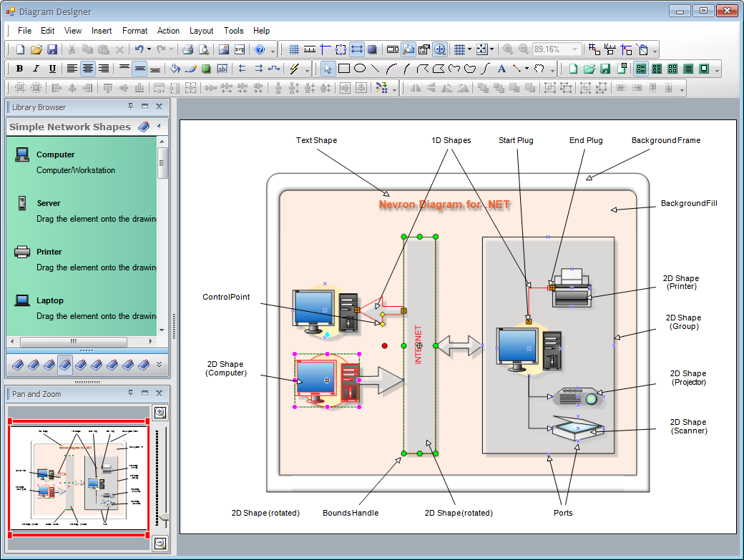Open the redo history dropdown arrow
Screen dimensions: 744x560
pyautogui.click(x=171, y=49)
